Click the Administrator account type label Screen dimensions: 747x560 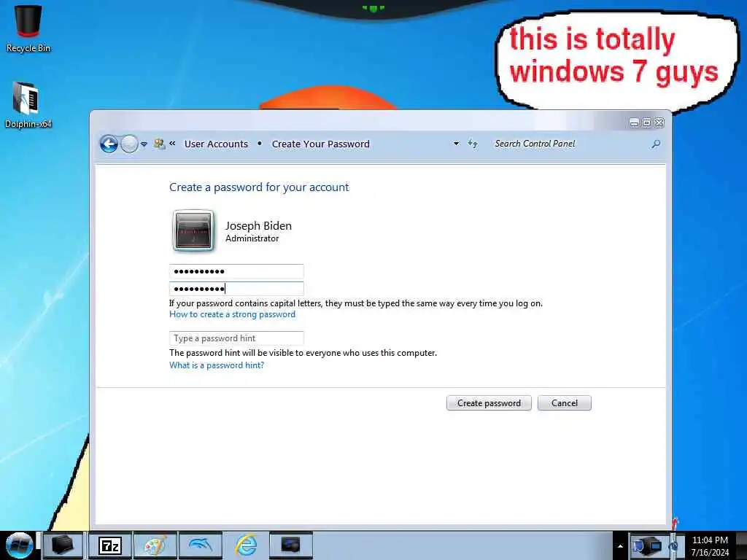[x=252, y=238]
